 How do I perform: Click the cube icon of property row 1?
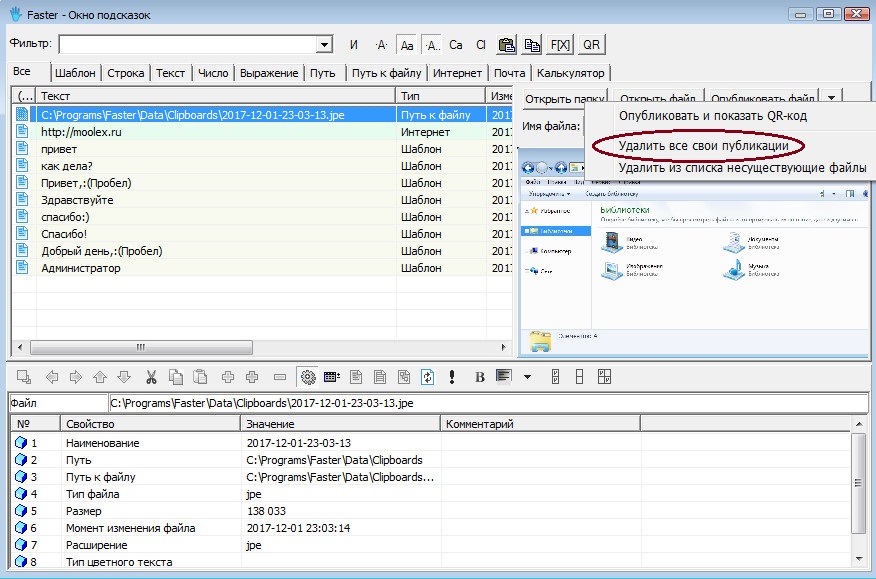[x=21, y=443]
